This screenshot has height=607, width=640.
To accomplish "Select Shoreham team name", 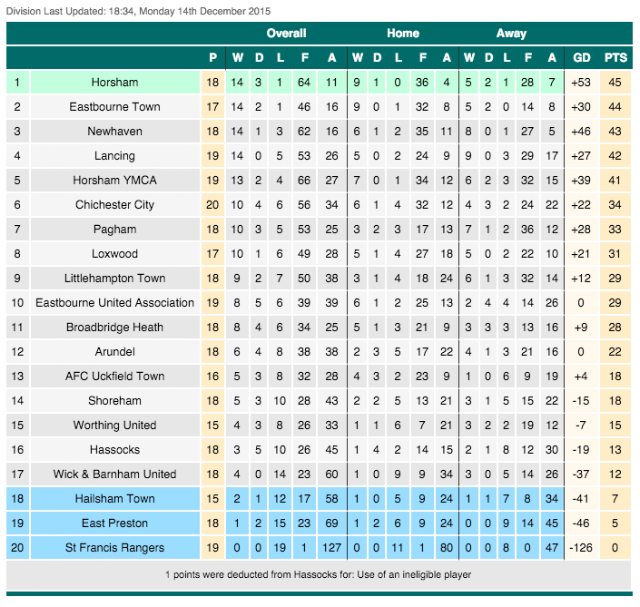I will tap(115, 400).
